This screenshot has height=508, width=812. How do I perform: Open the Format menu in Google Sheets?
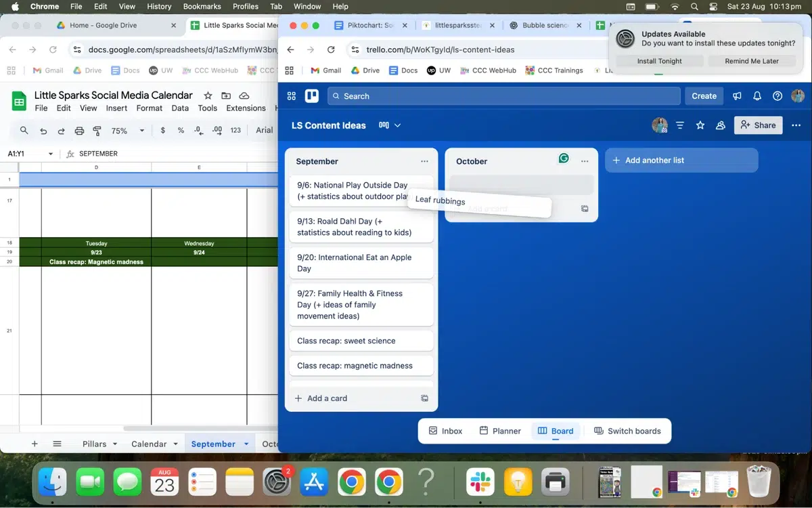point(149,108)
